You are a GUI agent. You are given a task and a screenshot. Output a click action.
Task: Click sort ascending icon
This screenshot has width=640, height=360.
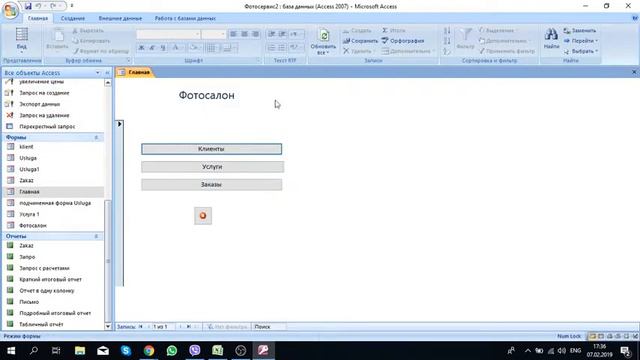click(447, 31)
